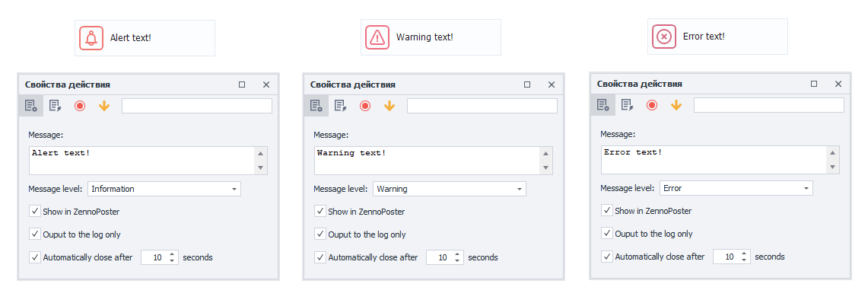Open the edit-note icon in the Warning panel

click(341, 106)
